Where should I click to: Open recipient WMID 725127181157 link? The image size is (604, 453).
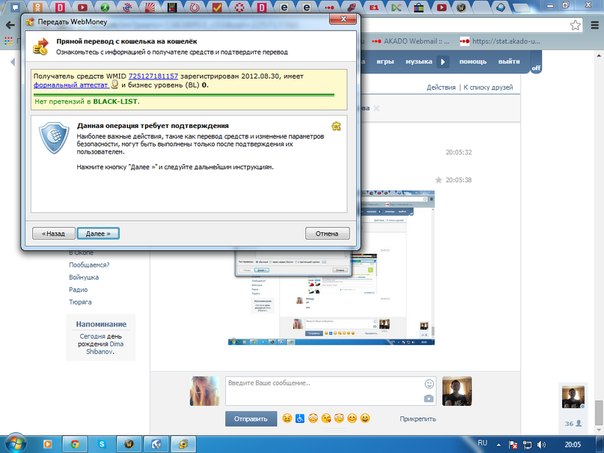coord(153,76)
